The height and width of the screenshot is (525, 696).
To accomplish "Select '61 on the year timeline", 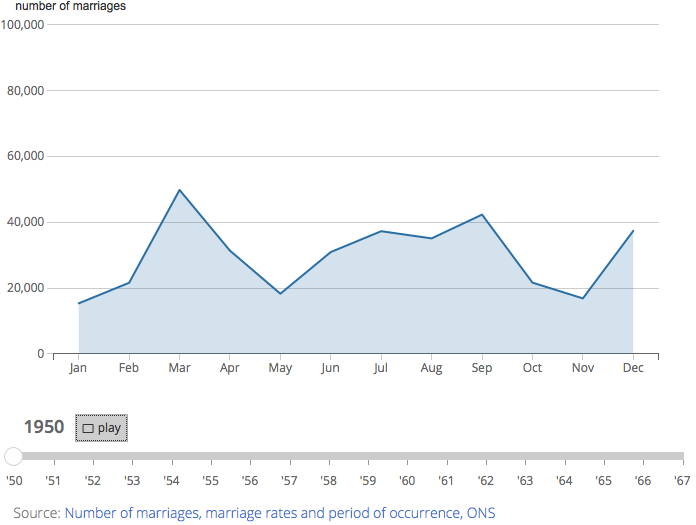I will 446,481.
